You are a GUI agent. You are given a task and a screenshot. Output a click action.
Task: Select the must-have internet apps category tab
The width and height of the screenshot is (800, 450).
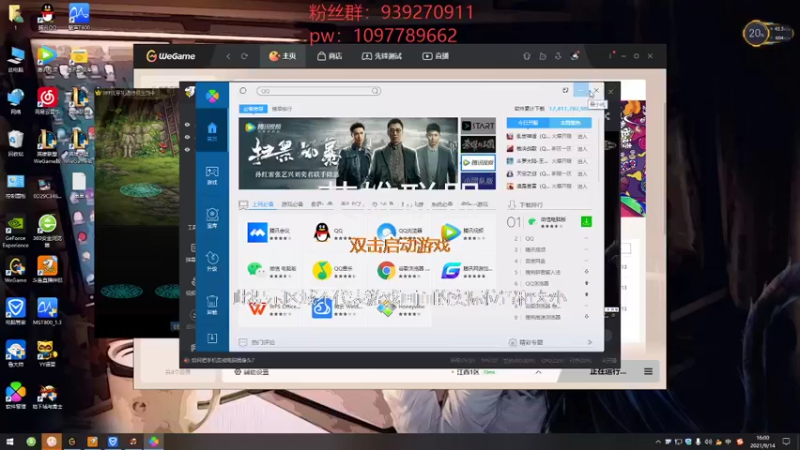tap(263, 204)
